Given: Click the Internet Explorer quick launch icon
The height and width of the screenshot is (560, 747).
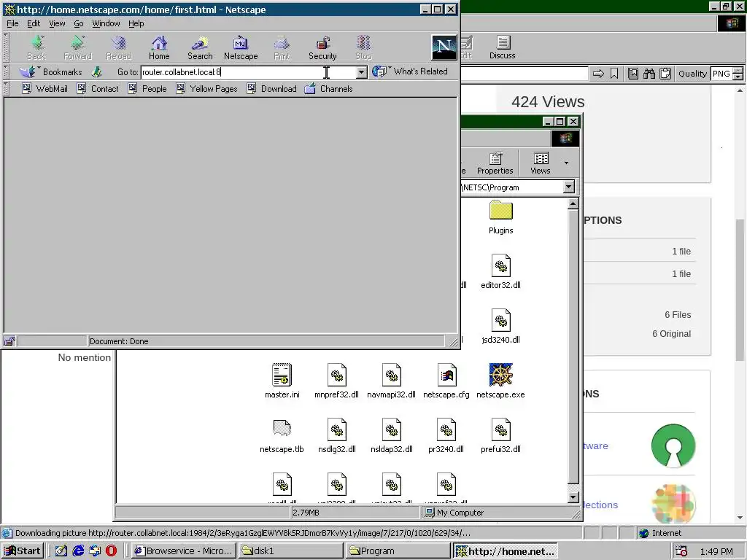Looking at the screenshot, I should [78, 551].
